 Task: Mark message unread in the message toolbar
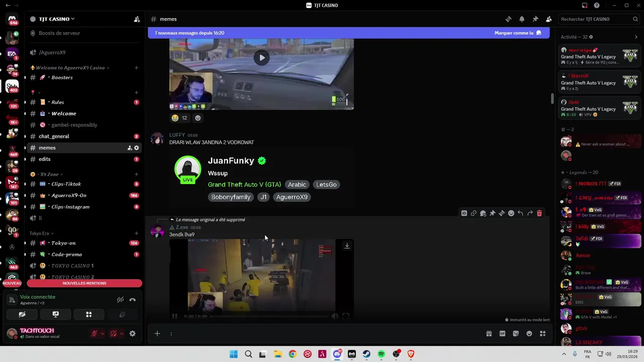click(x=483, y=213)
